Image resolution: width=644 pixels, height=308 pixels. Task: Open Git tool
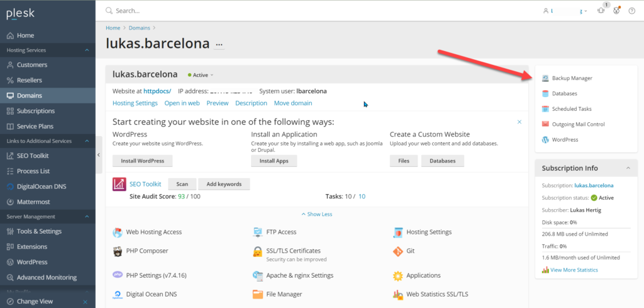pyautogui.click(x=410, y=251)
